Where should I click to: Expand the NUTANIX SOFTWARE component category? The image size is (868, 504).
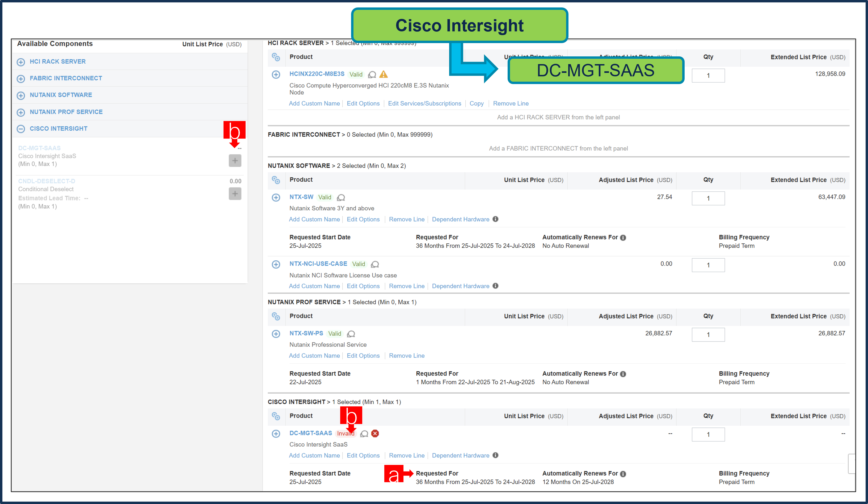(21, 95)
